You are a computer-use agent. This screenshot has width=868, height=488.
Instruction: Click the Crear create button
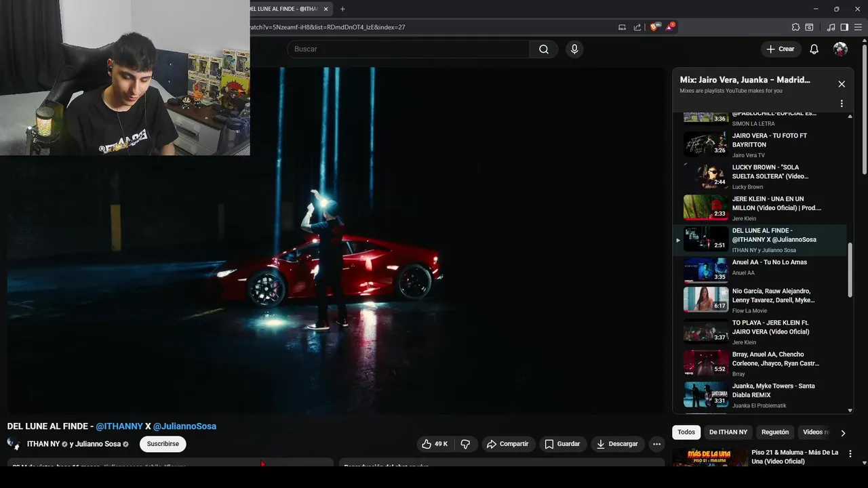tap(780, 49)
